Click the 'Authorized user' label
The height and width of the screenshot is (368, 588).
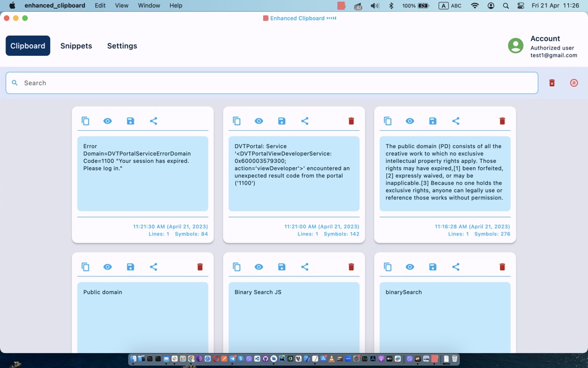pos(552,48)
